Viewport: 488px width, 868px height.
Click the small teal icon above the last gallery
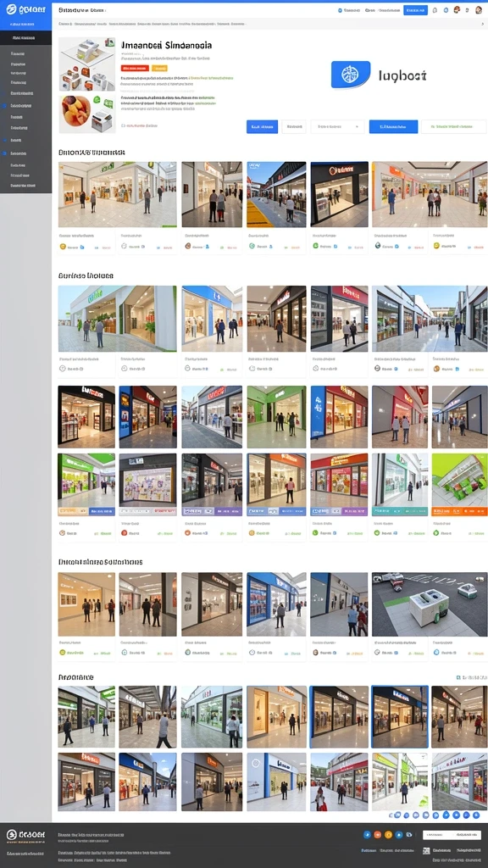tap(458, 677)
